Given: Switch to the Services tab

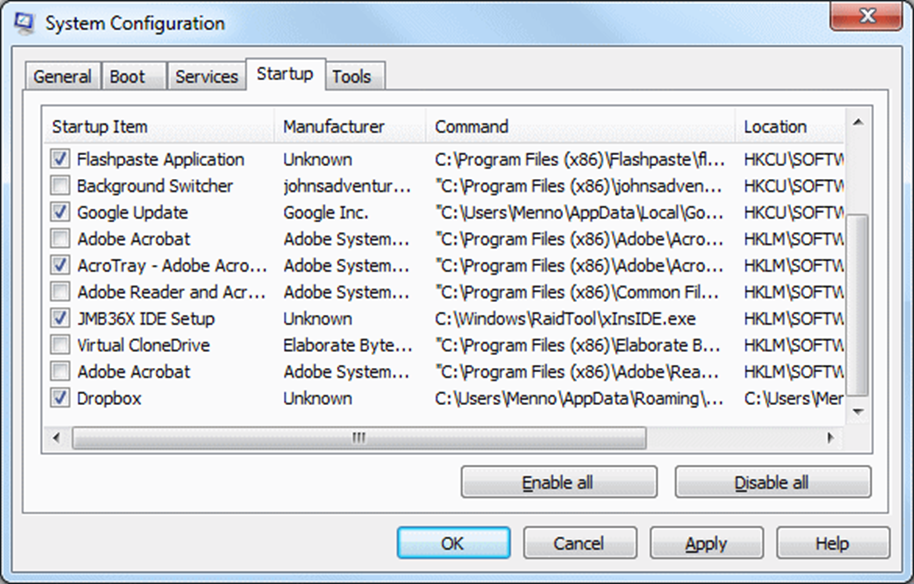Looking at the screenshot, I should coord(206,75).
